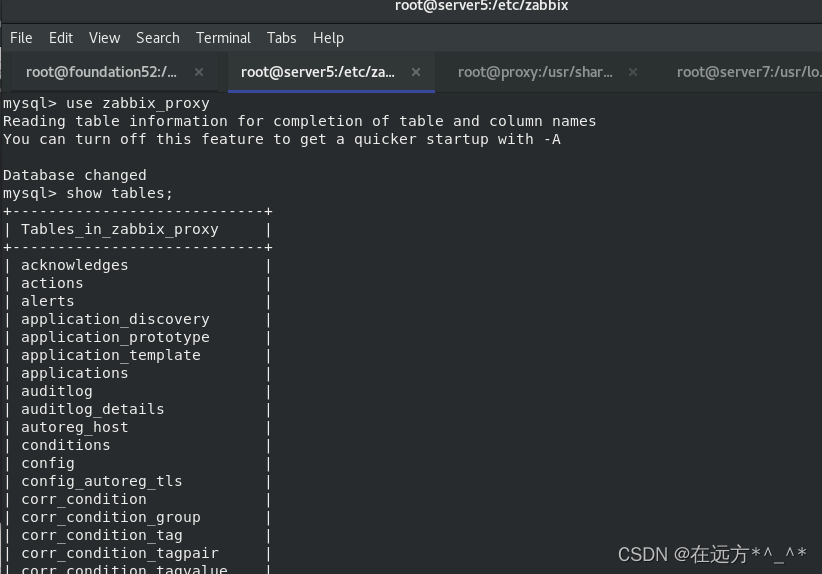Screen dimensions: 822x574
Task: Click the 'Database changed' output line
Action: [x=75, y=175]
